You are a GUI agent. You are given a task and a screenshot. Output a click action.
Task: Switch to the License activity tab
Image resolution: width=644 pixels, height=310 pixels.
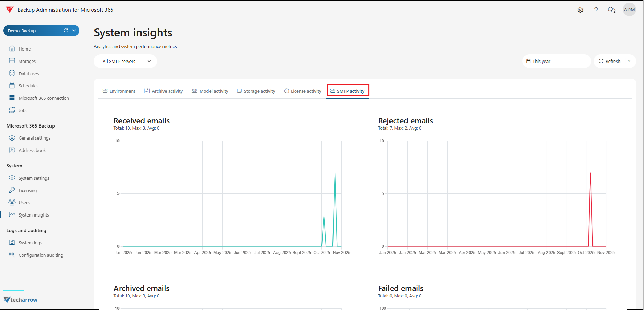[x=303, y=91]
